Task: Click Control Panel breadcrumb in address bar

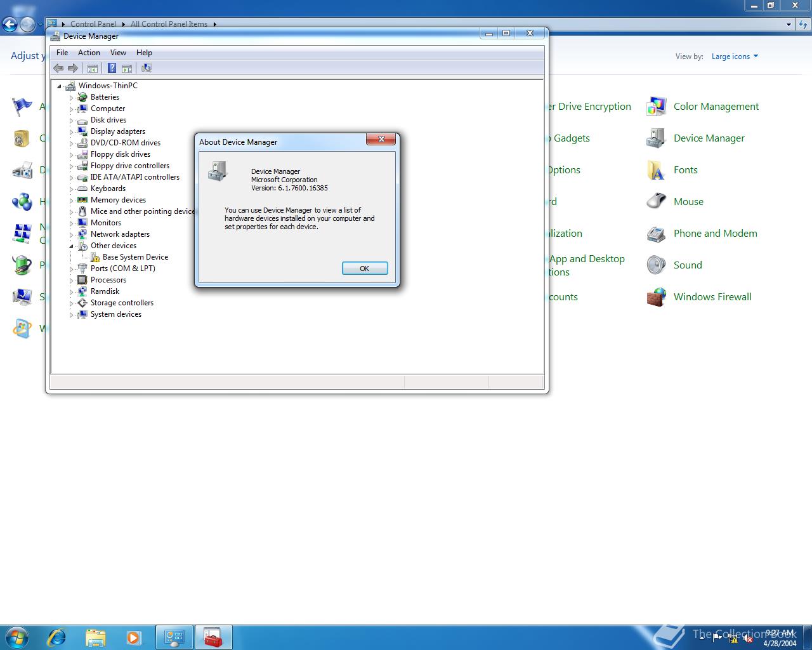Action: (93, 24)
